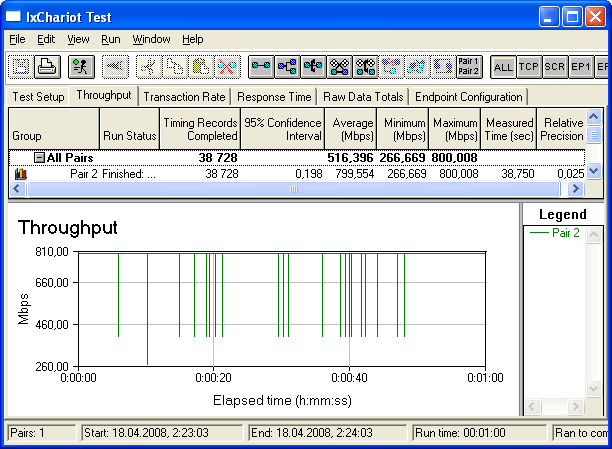Click the Start time status bar entry

(x=162, y=433)
